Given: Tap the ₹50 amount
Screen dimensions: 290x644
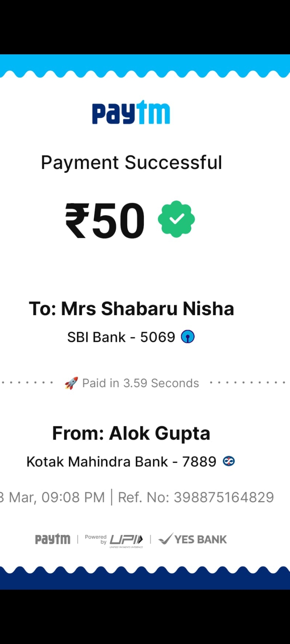Looking at the screenshot, I should click(x=105, y=220).
